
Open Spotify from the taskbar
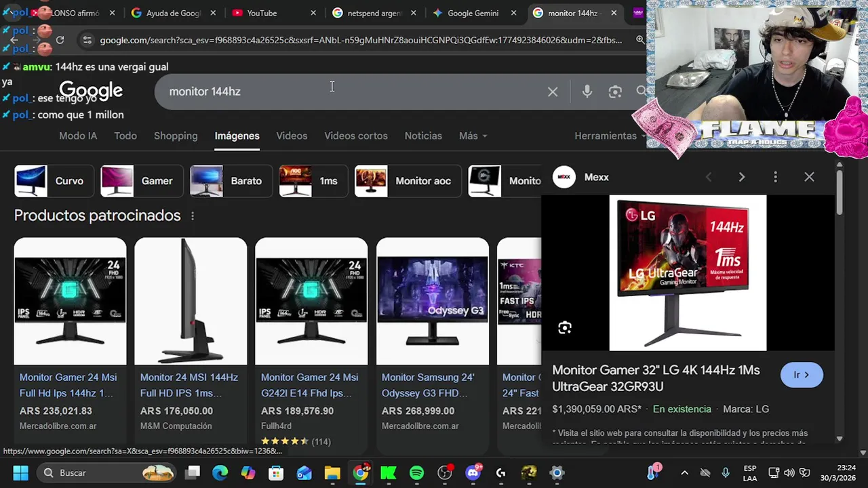click(416, 472)
